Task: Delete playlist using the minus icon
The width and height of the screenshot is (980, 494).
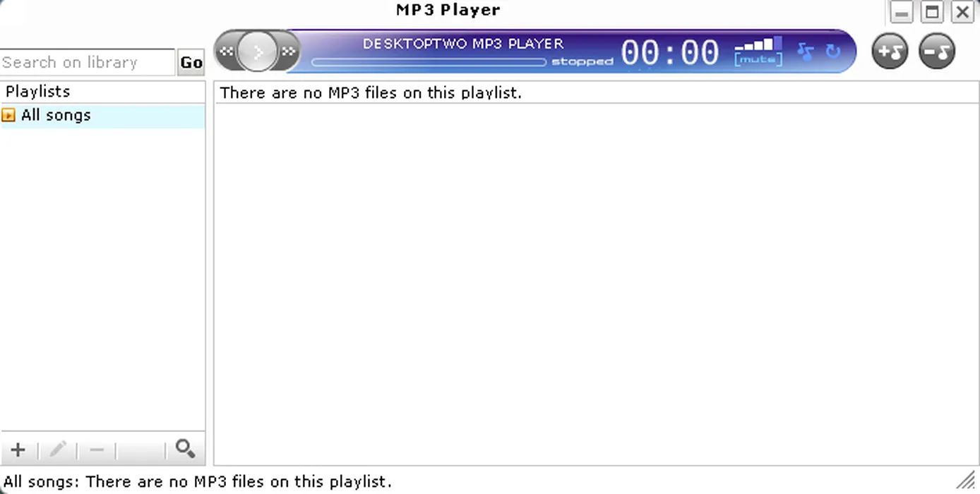Action: tap(97, 450)
